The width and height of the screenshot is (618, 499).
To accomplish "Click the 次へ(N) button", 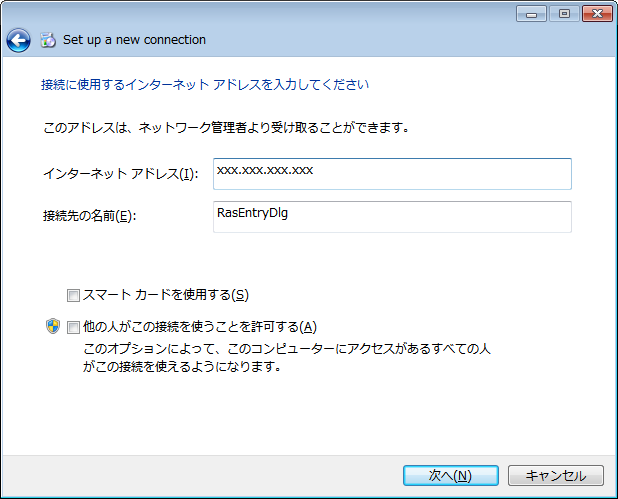I will pos(450,475).
